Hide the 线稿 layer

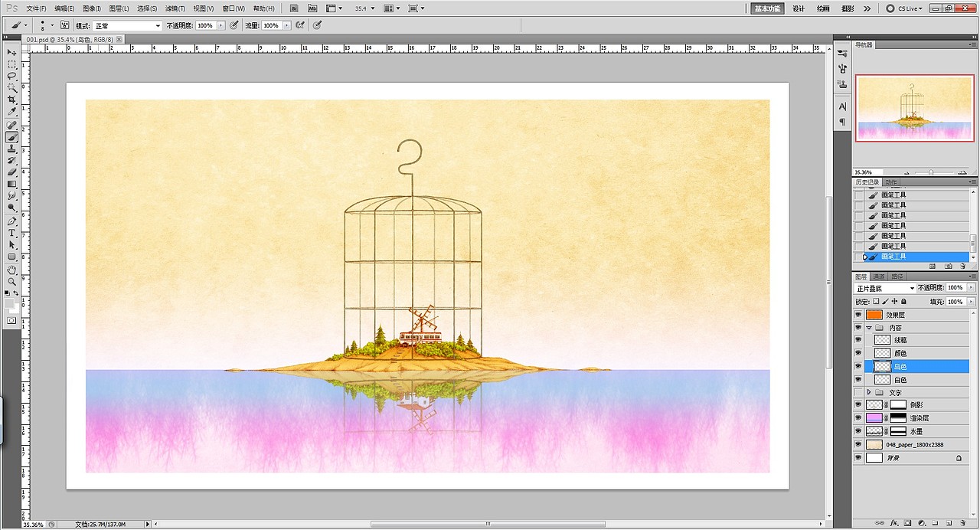[857, 340]
